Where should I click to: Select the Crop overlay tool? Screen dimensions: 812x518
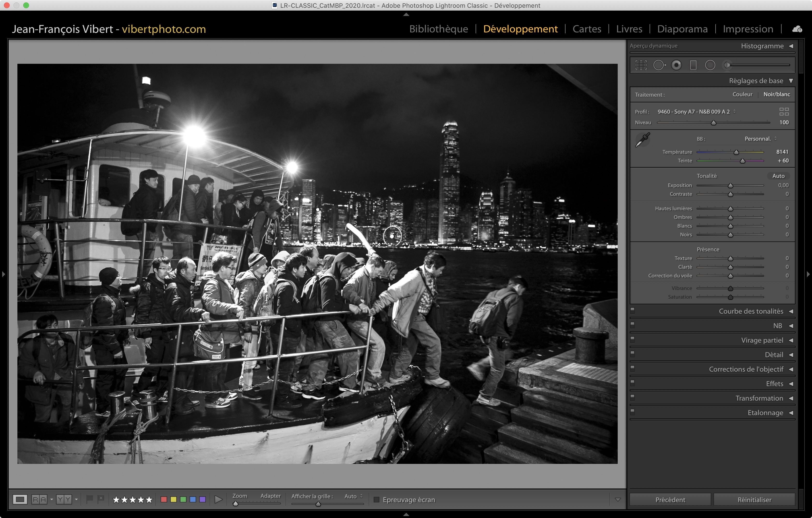point(641,65)
